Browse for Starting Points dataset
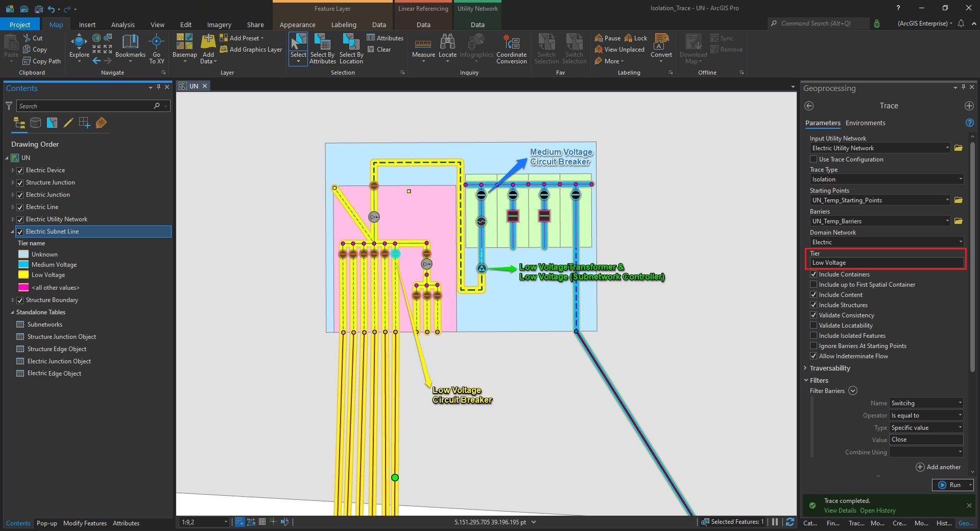Image resolution: width=980 pixels, height=531 pixels. (958, 200)
